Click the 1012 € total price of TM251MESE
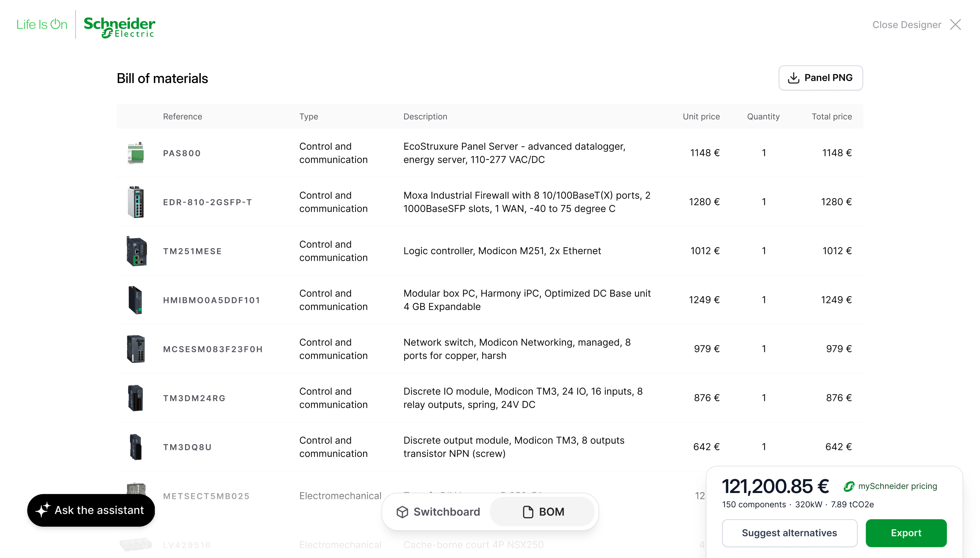Image resolution: width=980 pixels, height=558 pixels. point(837,251)
